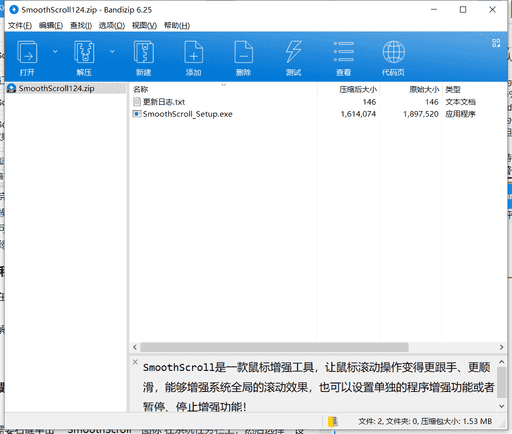Open the 帮助(H) menu

click(177, 26)
